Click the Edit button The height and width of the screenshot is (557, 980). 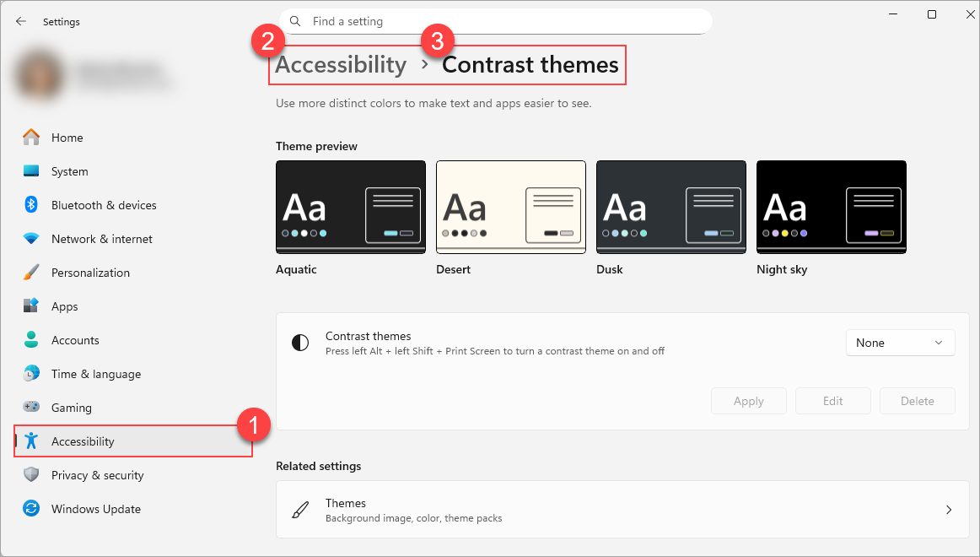click(832, 401)
